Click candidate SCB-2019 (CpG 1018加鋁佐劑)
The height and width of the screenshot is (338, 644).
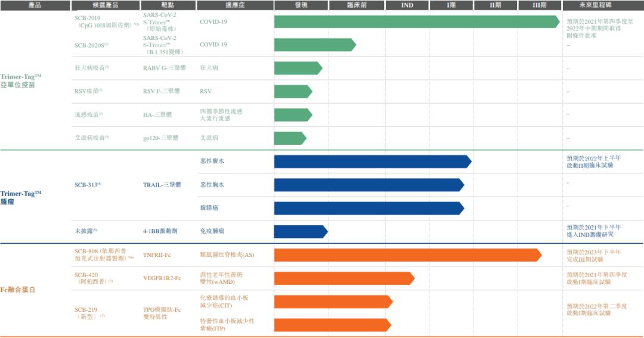point(107,21)
